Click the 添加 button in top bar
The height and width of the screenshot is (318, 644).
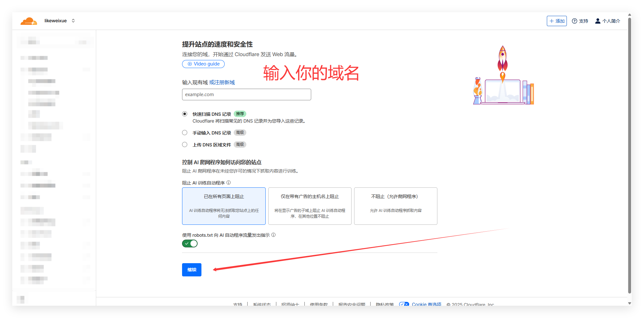[x=557, y=21]
